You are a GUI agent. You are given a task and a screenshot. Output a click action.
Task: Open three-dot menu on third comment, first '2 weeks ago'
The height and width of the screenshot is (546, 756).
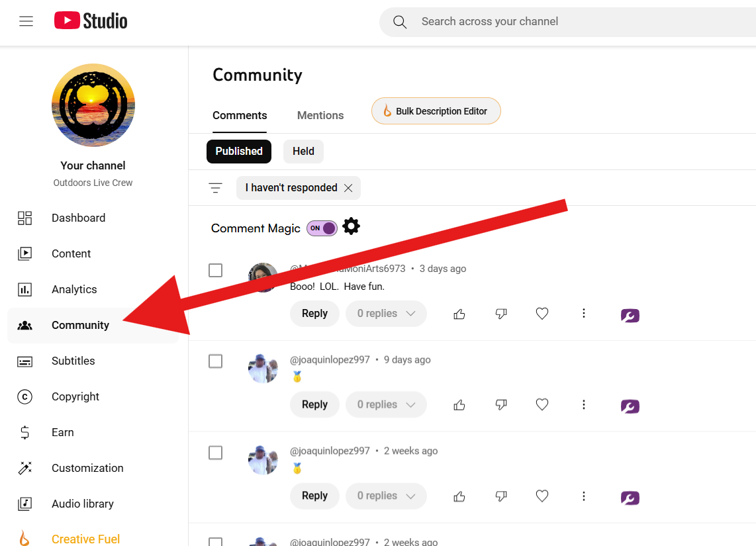pos(584,496)
